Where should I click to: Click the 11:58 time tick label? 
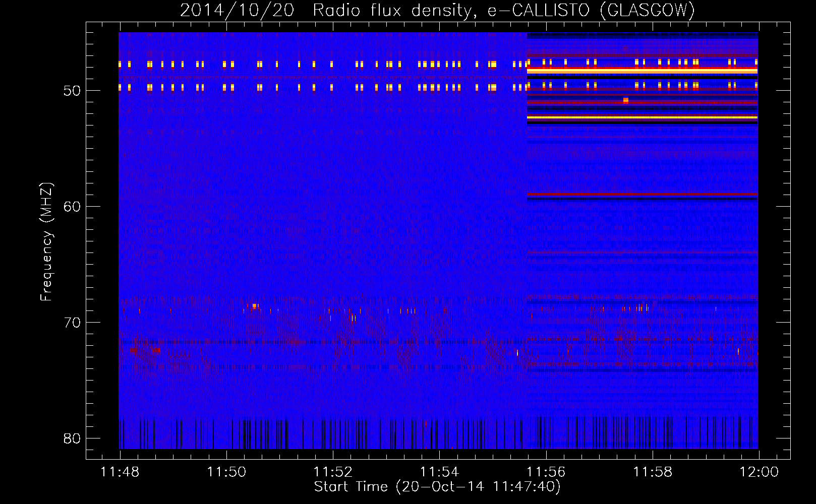653,472
